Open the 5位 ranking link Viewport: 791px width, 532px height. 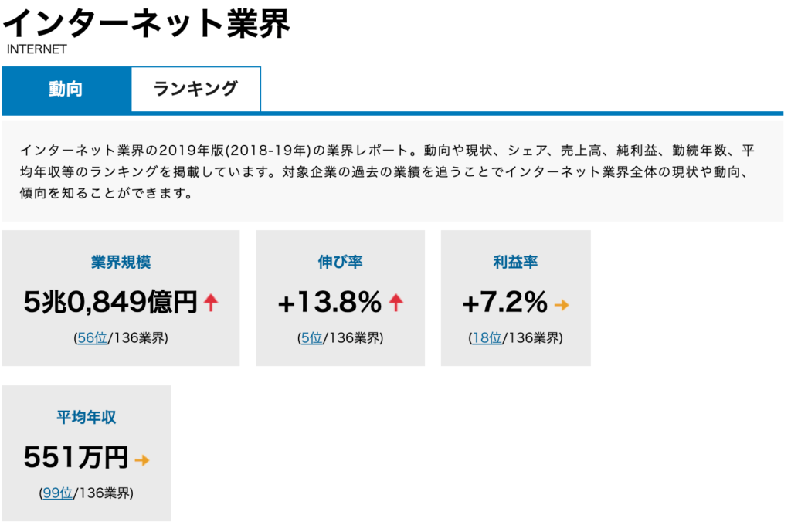[x=311, y=337]
